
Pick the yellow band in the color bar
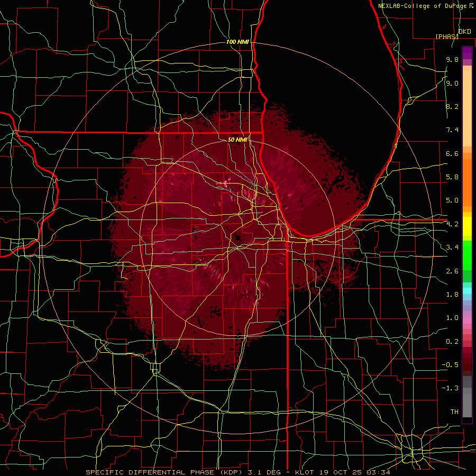pyautogui.click(x=467, y=226)
